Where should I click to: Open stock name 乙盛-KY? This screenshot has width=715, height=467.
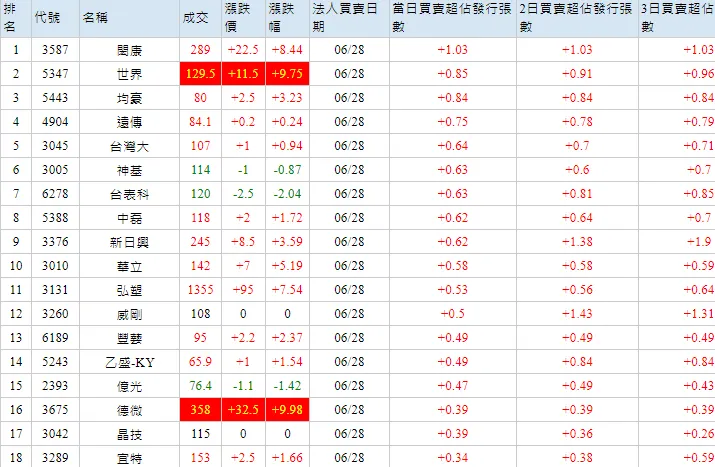pos(130,362)
